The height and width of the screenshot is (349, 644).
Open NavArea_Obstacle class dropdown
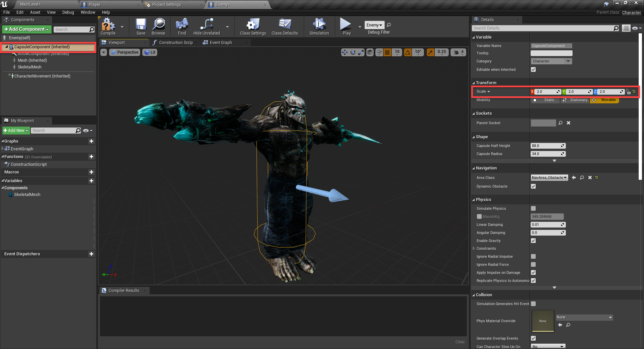click(x=549, y=178)
